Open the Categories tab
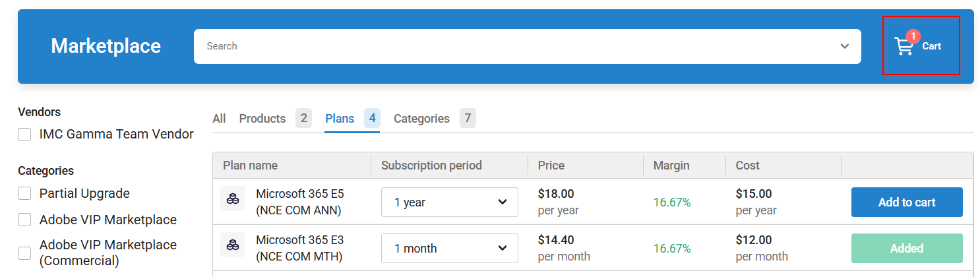Image resolution: width=980 pixels, height=277 pixels. coord(421,119)
